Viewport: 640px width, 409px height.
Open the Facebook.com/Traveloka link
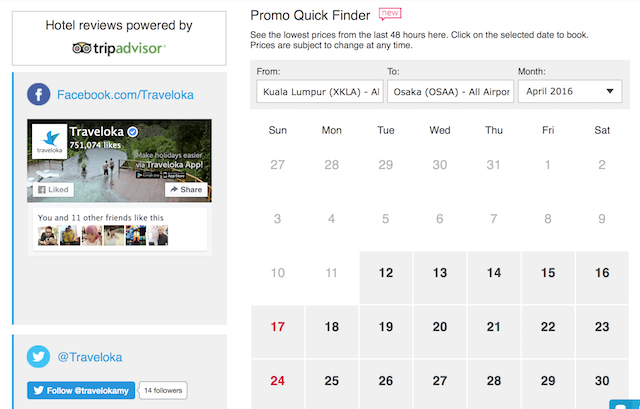click(125, 95)
